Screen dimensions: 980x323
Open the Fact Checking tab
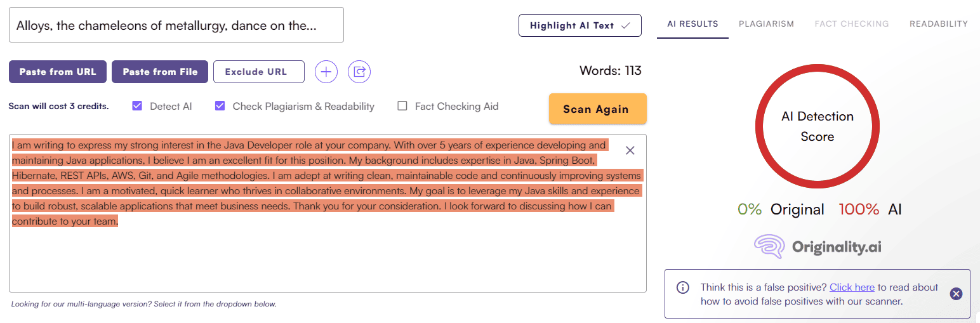851,24
